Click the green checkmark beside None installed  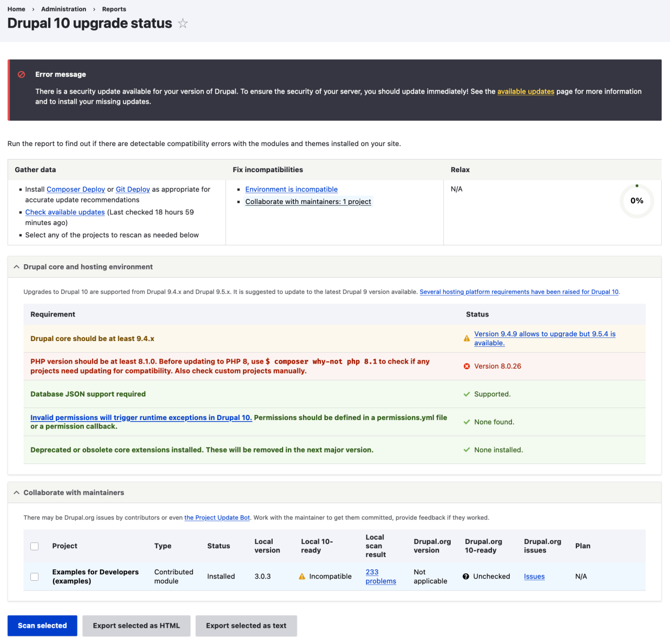coord(466,450)
